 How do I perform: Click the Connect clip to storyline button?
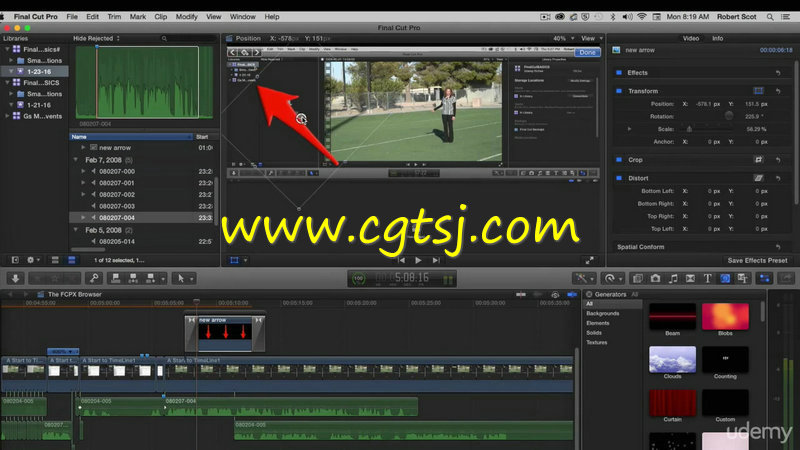[116, 279]
